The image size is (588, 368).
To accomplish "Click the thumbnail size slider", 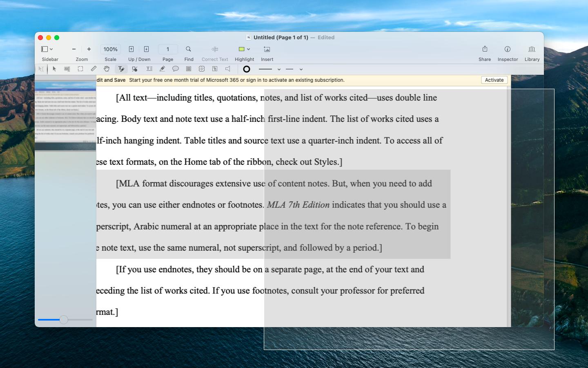I will click(64, 320).
